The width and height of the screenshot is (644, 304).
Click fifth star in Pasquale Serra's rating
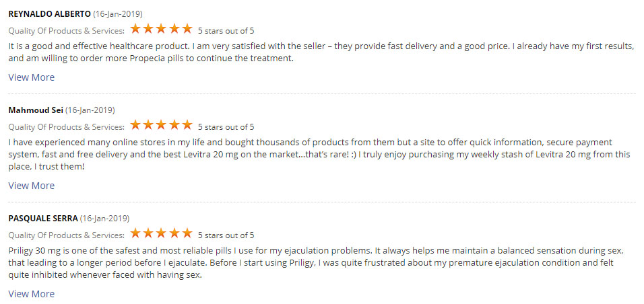click(187, 234)
